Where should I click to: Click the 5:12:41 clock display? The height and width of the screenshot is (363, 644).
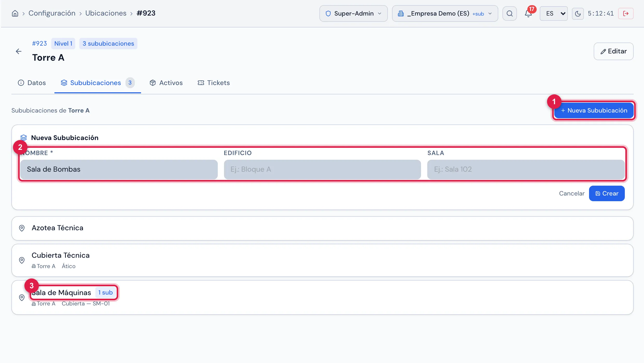(x=601, y=13)
